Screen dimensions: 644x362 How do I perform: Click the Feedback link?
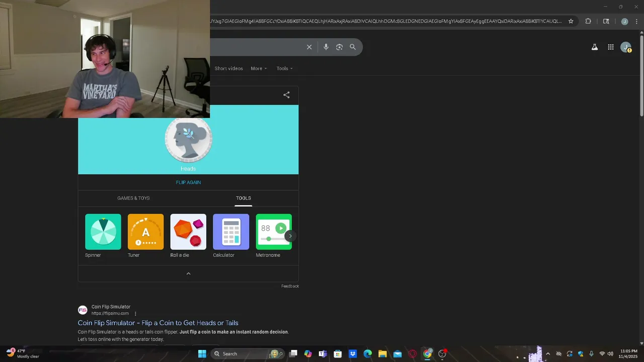pos(290,286)
